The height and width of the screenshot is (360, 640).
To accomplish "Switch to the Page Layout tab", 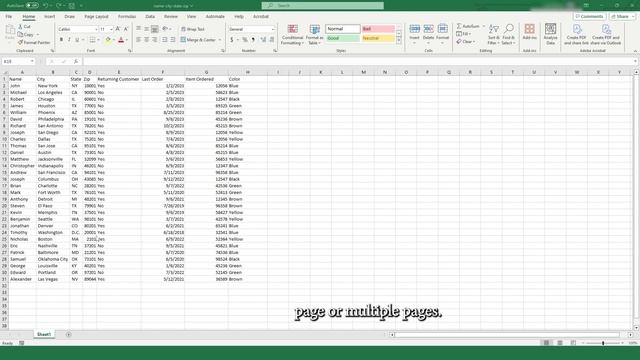I will [96, 16].
